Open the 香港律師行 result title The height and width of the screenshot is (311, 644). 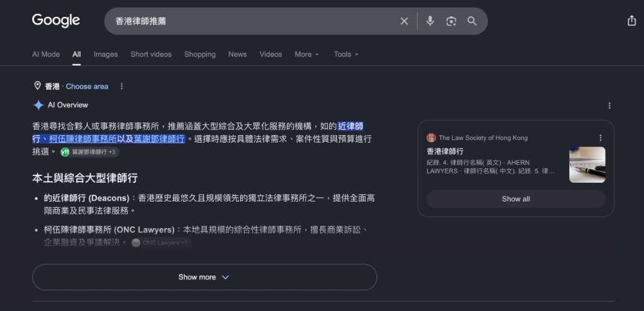coord(445,151)
